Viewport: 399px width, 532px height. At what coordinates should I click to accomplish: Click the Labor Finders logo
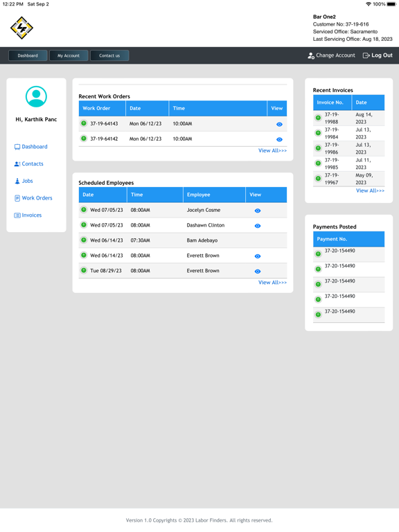coord(21,28)
